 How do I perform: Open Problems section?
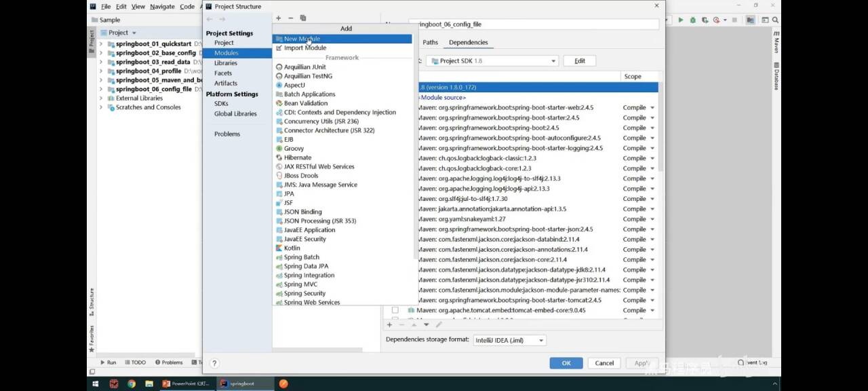227,134
